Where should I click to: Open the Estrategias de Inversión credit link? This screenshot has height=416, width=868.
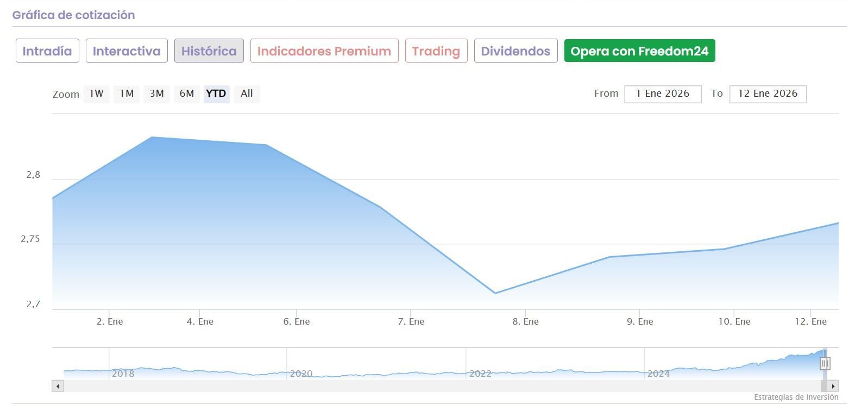(796, 398)
